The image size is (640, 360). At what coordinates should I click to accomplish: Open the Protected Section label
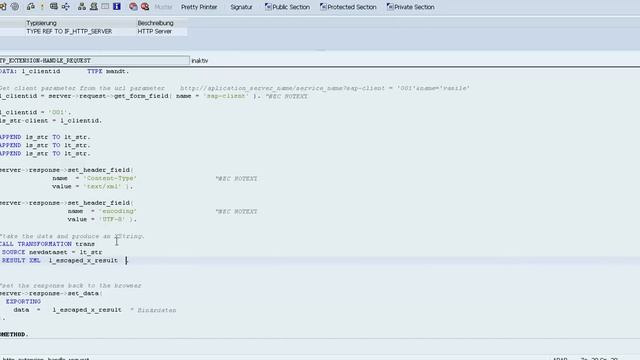(352, 7)
